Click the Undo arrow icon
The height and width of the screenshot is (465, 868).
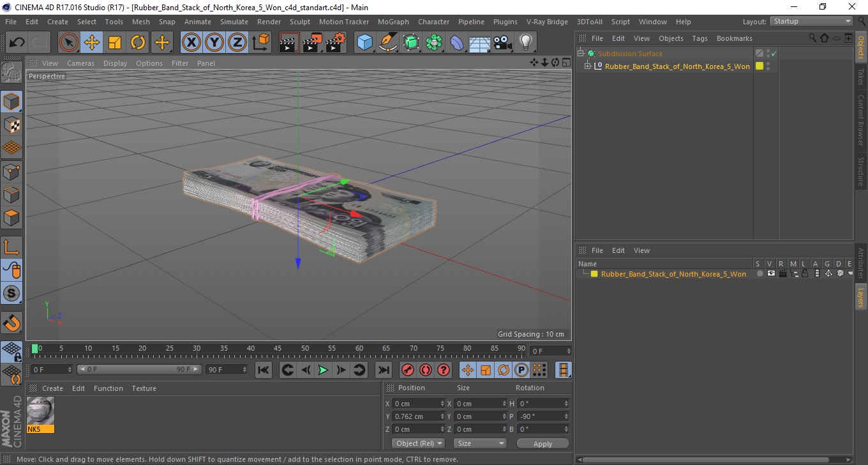[17, 43]
